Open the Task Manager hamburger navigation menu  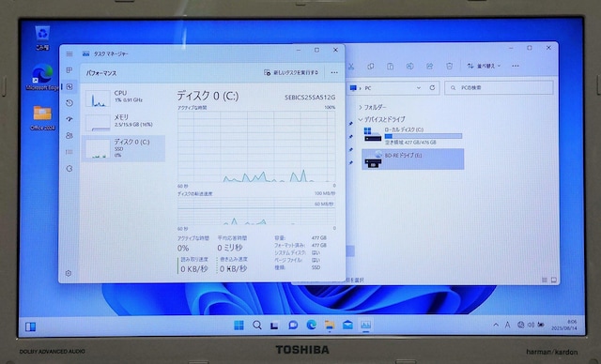pyautogui.click(x=69, y=54)
